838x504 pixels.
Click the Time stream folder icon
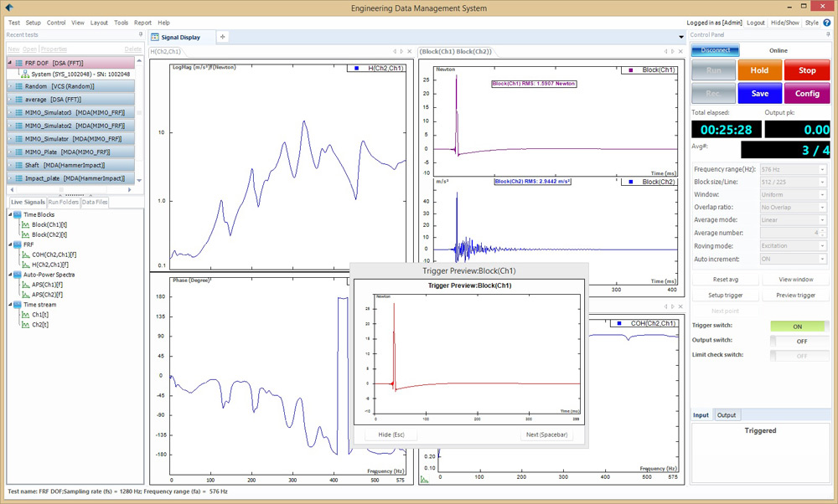click(x=18, y=305)
